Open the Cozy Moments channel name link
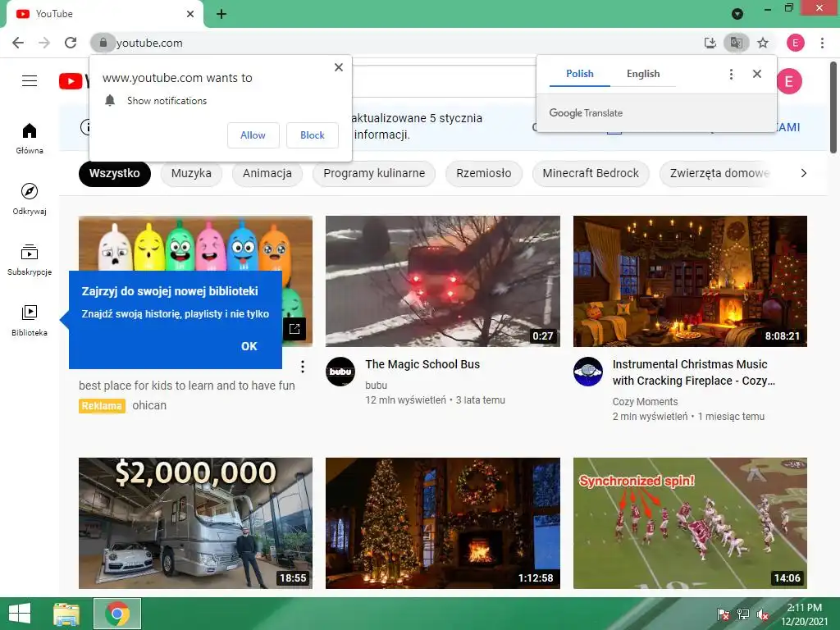 coord(645,402)
